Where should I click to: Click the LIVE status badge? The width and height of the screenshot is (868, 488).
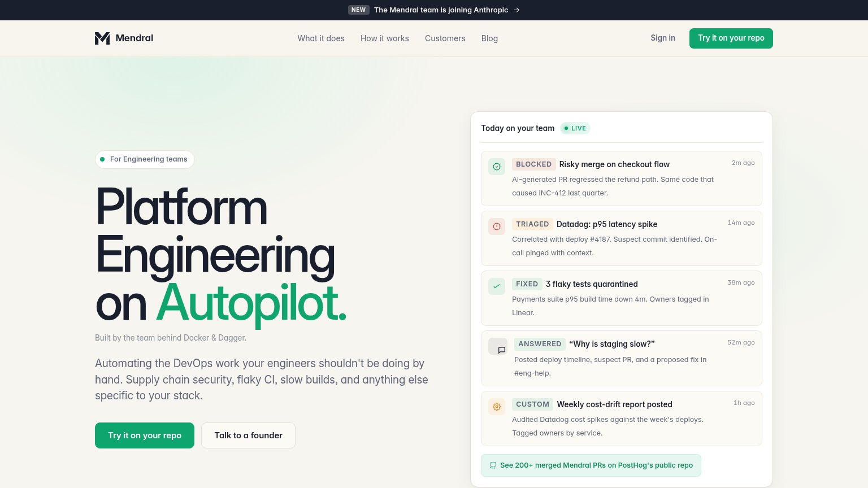tap(575, 128)
